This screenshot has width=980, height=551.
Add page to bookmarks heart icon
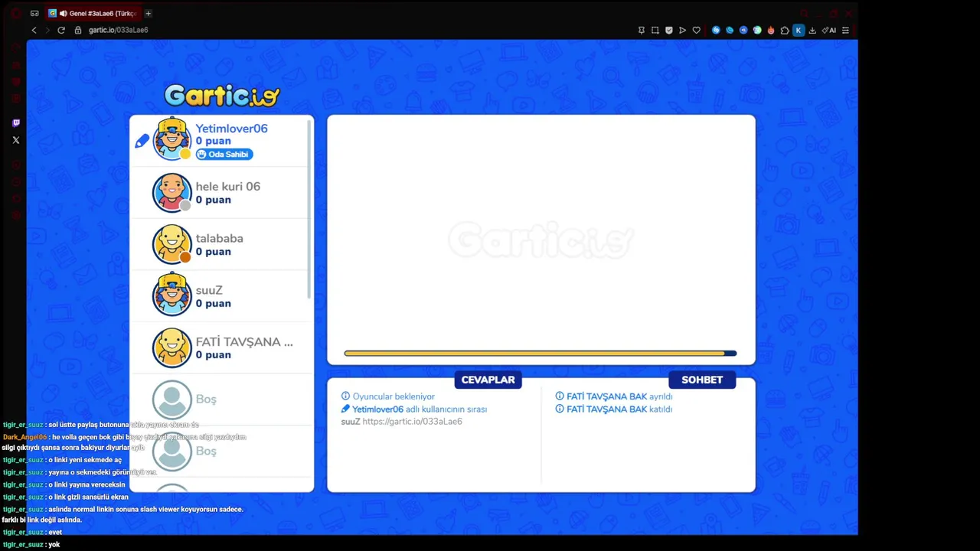(x=696, y=30)
